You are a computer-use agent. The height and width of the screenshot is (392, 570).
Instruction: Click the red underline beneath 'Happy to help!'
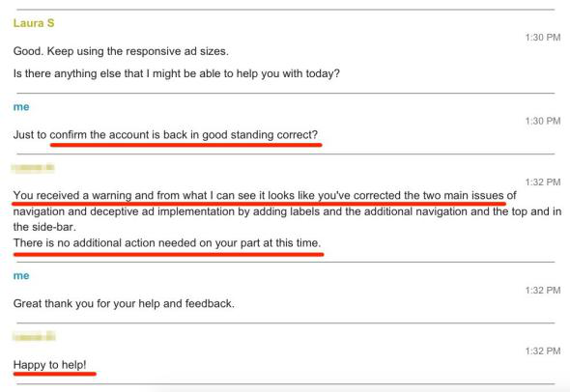point(55,374)
